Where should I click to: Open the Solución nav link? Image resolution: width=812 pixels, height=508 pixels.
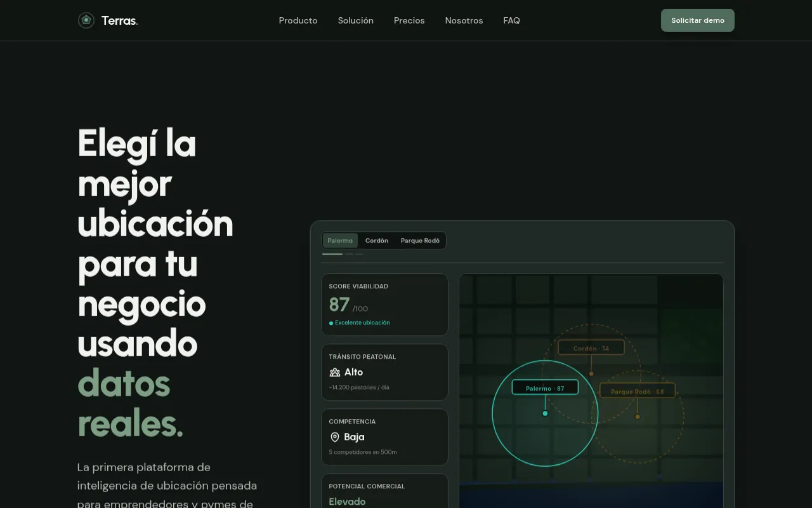pos(356,20)
